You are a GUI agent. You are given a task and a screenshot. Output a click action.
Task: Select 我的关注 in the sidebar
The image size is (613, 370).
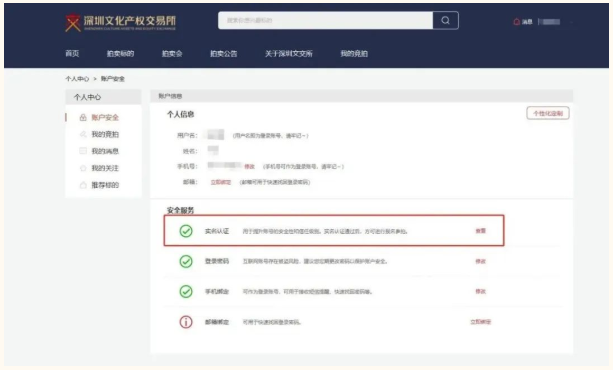105,168
